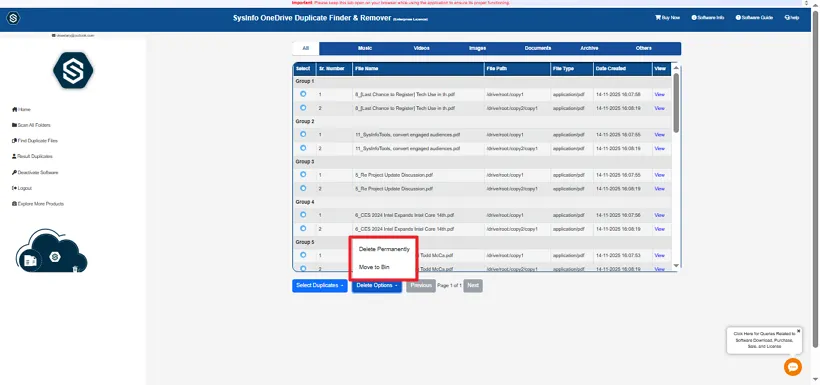View Group 2 second file
Image resolution: width=820 pixels, height=385 pixels.
click(x=659, y=149)
